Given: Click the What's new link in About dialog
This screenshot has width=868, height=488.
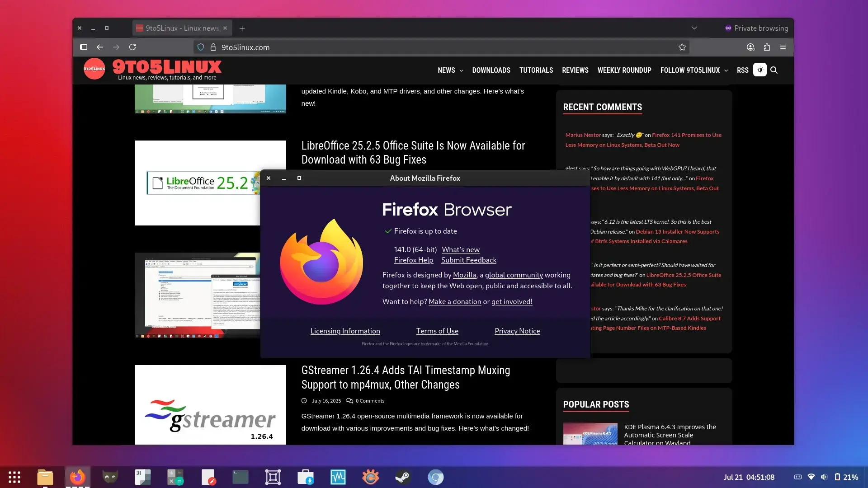Looking at the screenshot, I should [461, 249].
